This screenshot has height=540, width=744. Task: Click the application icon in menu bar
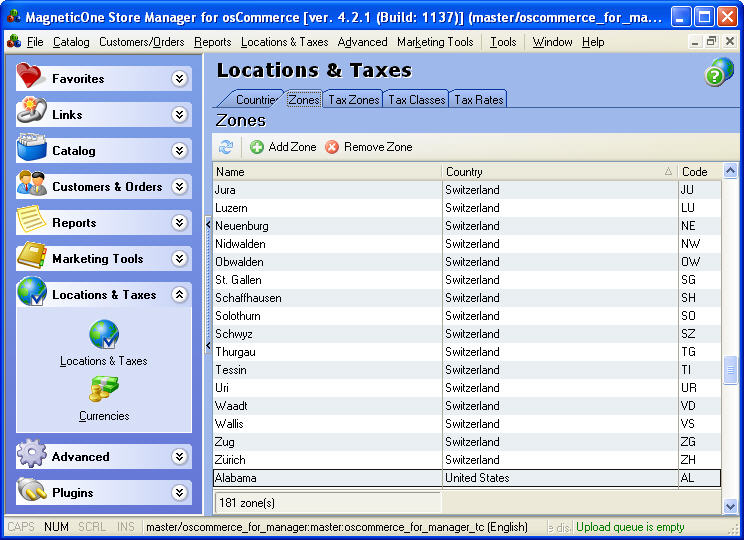pyautogui.click(x=14, y=42)
